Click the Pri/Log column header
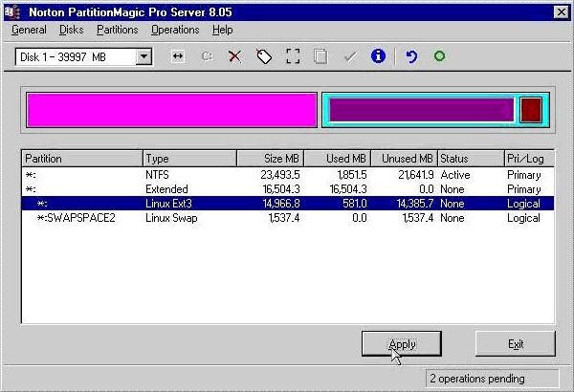Screen dimensions: 574x392 [529, 159]
